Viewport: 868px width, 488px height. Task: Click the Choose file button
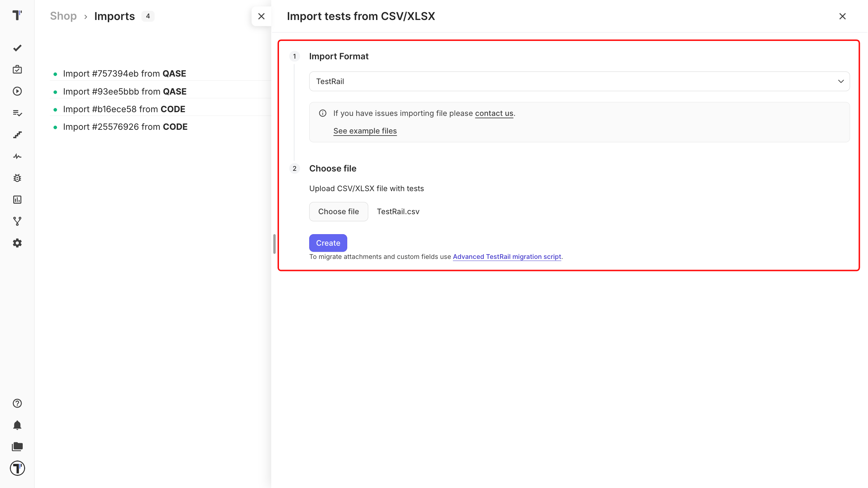[x=338, y=211]
